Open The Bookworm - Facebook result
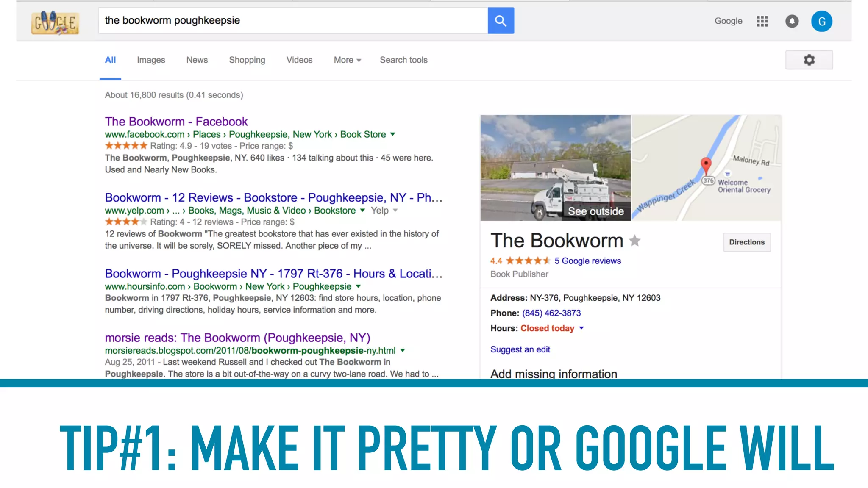The width and height of the screenshot is (868, 488). point(176,122)
